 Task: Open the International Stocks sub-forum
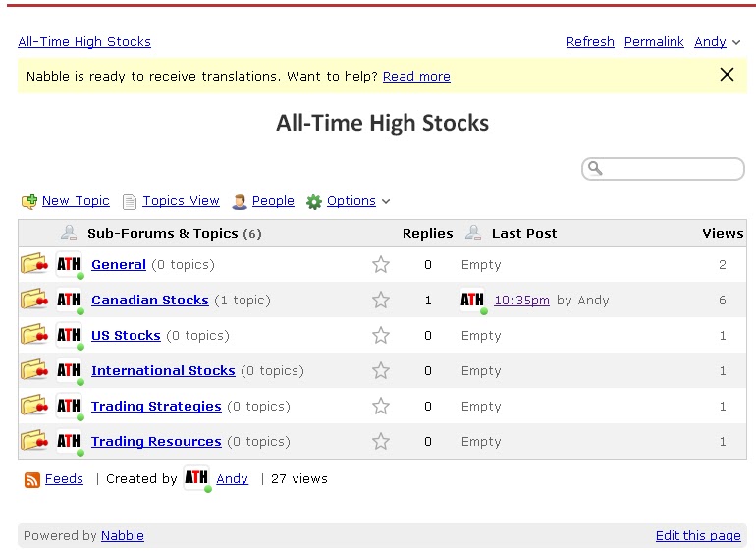tap(163, 370)
